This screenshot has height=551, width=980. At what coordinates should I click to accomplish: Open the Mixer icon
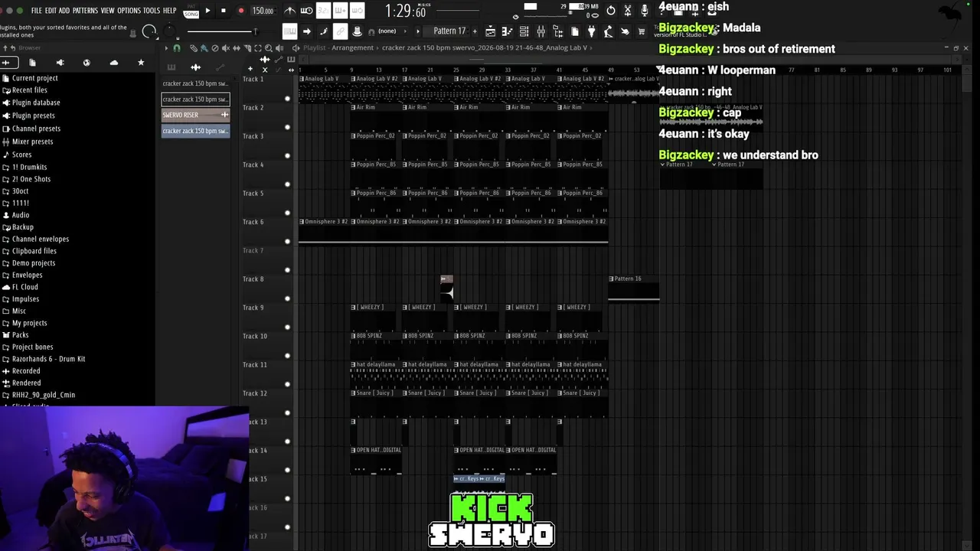click(x=541, y=31)
